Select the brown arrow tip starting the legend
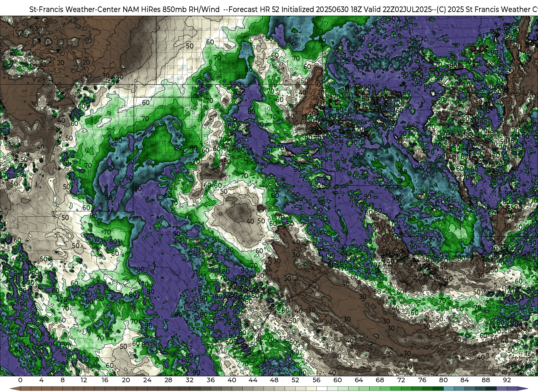Image resolution: width=538 pixels, height=392 pixels. point(15,389)
